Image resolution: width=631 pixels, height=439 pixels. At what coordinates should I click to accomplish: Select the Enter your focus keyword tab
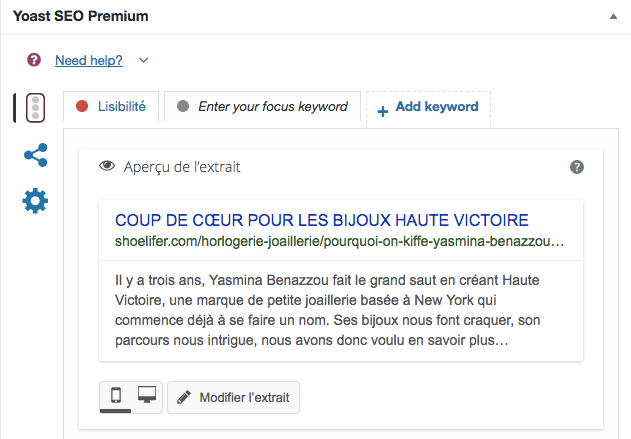[262, 107]
